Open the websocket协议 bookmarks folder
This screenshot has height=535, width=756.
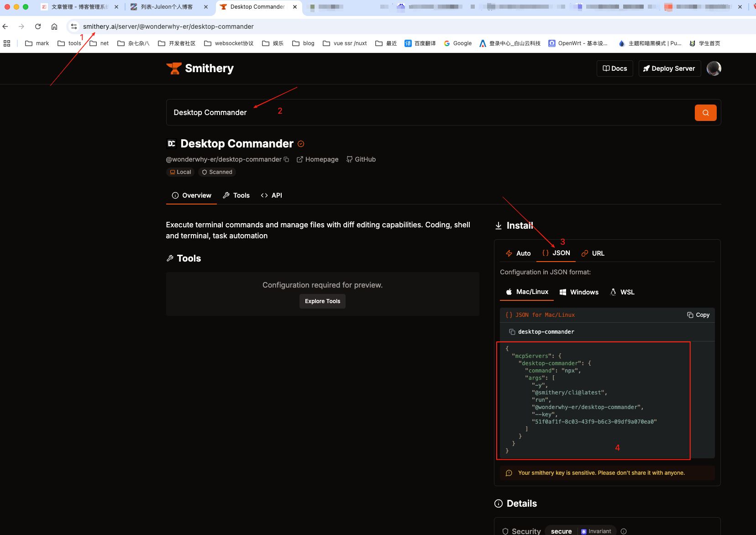229,43
